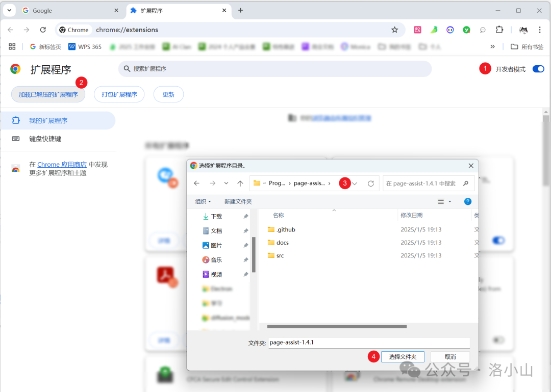
Task: Open view options dropdown arrow in dialog
Action: tap(450, 201)
